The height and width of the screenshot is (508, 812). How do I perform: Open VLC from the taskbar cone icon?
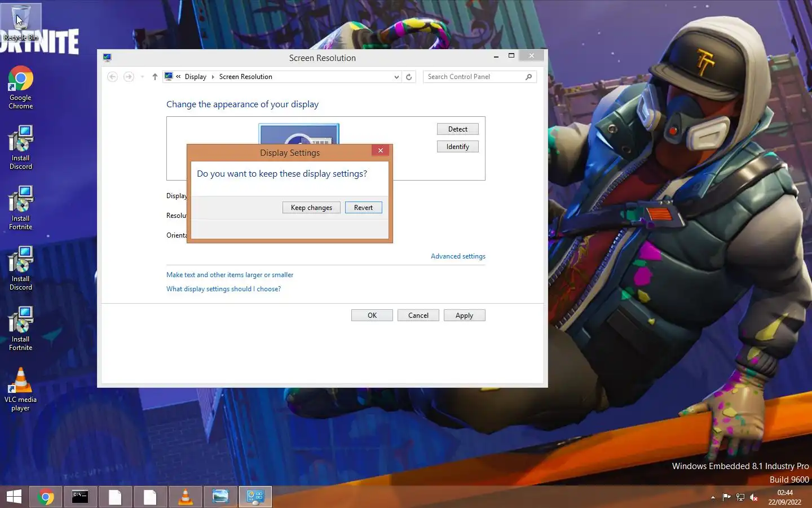pos(185,497)
